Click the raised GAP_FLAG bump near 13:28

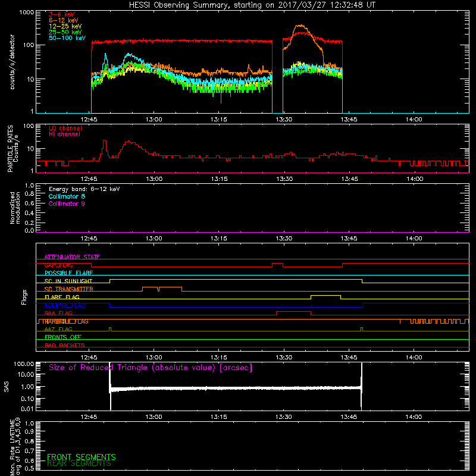[277, 264]
